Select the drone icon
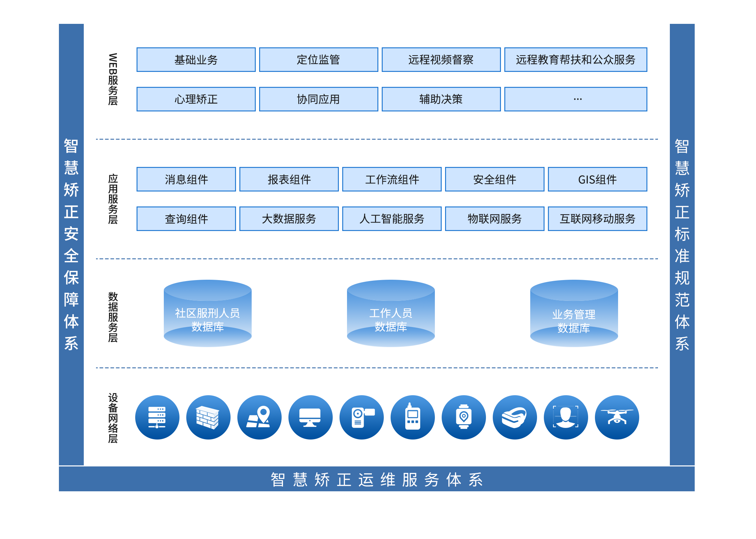 617,417
